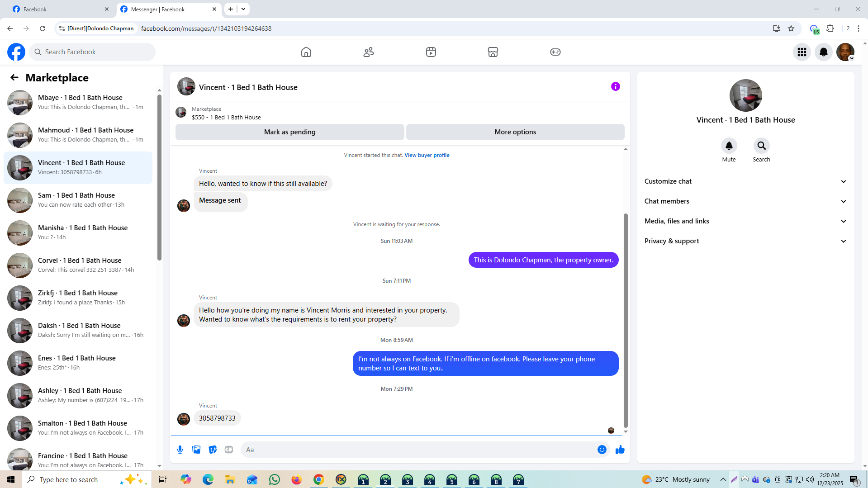Viewport: 868px width, 488px height.
Task: Open Facebook Home icon in top navigation
Action: coord(306,52)
